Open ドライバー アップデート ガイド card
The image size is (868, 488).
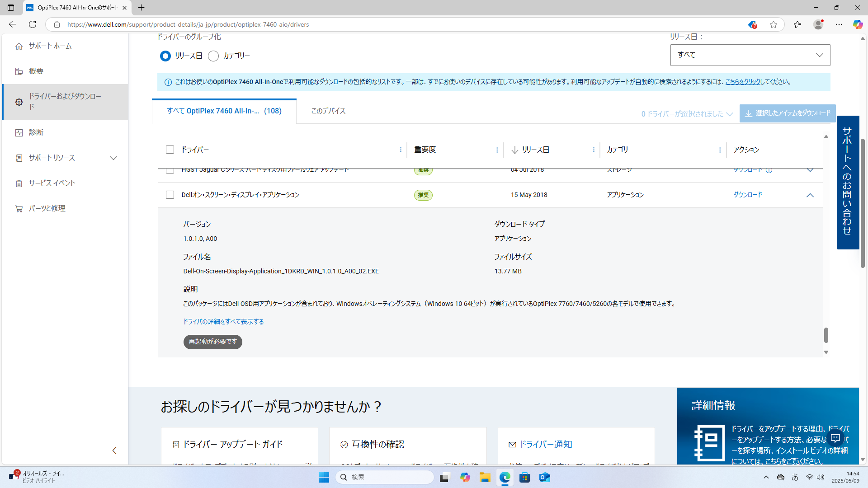tap(232, 445)
